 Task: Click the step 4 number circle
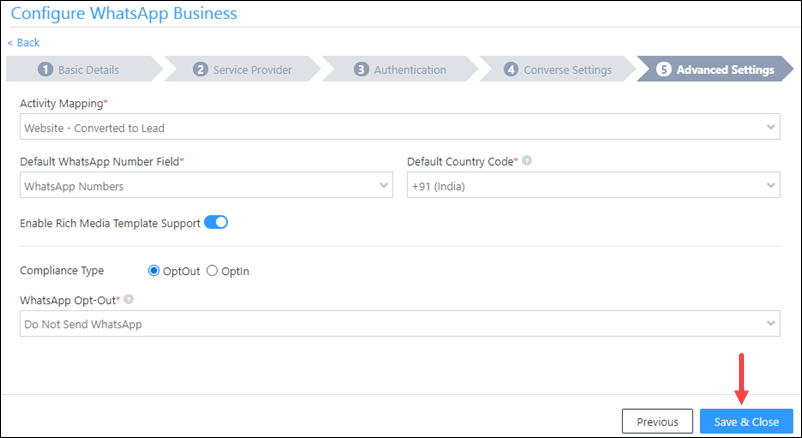[511, 69]
